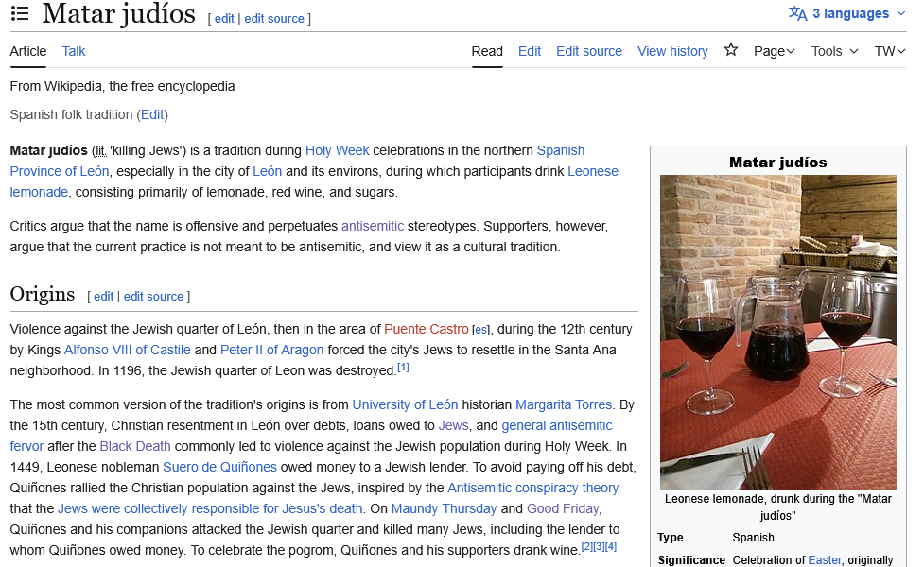Expand the Tools dropdown menu

tap(834, 51)
